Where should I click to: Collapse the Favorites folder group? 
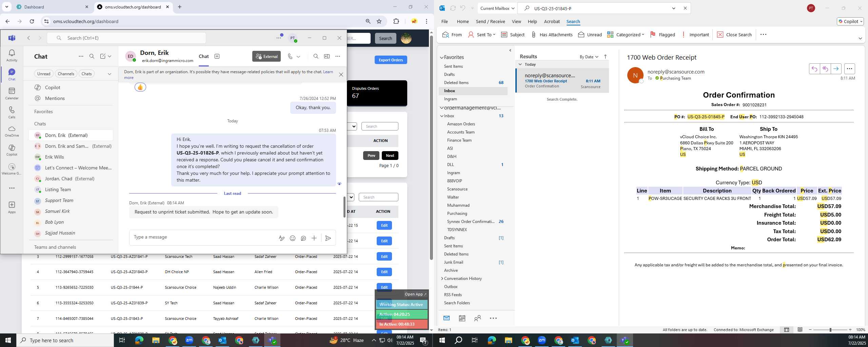click(442, 58)
